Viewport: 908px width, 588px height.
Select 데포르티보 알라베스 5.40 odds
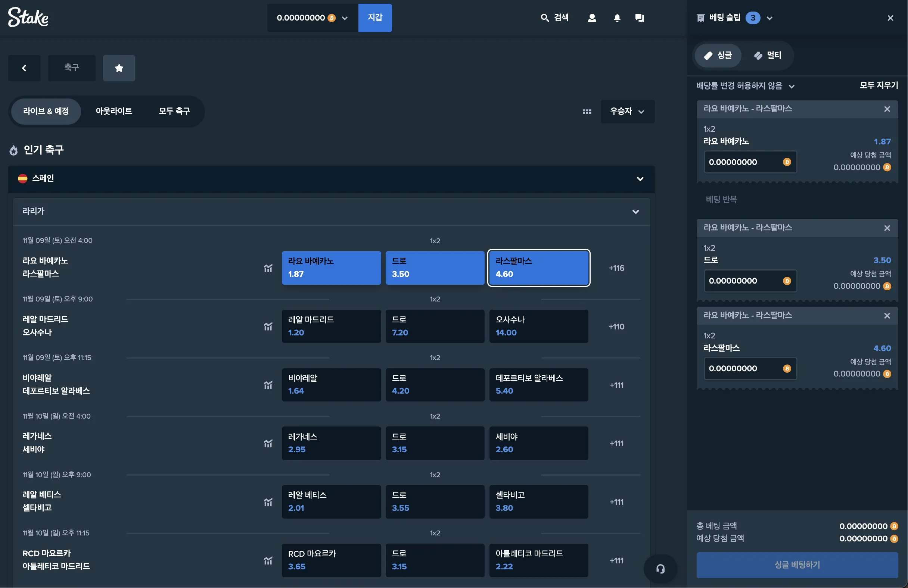coord(539,385)
